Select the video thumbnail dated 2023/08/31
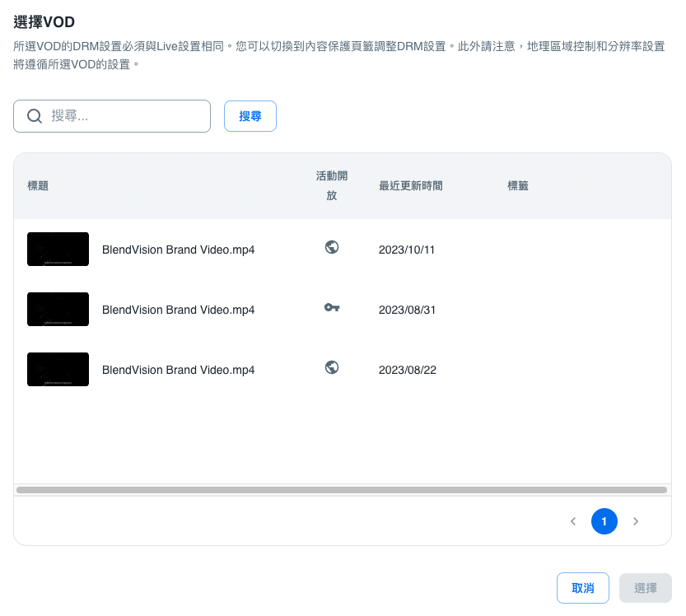The width and height of the screenshot is (686, 616). [x=58, y=309]
